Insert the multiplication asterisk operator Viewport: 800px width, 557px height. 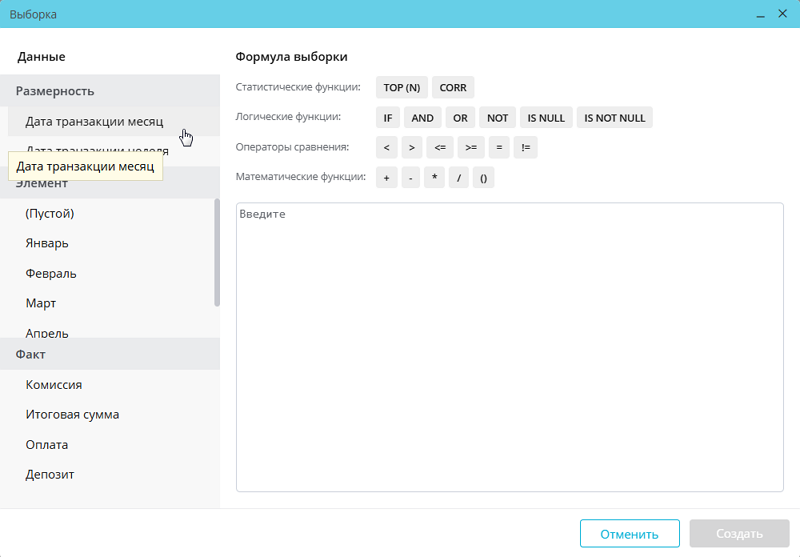pos(435,178)
